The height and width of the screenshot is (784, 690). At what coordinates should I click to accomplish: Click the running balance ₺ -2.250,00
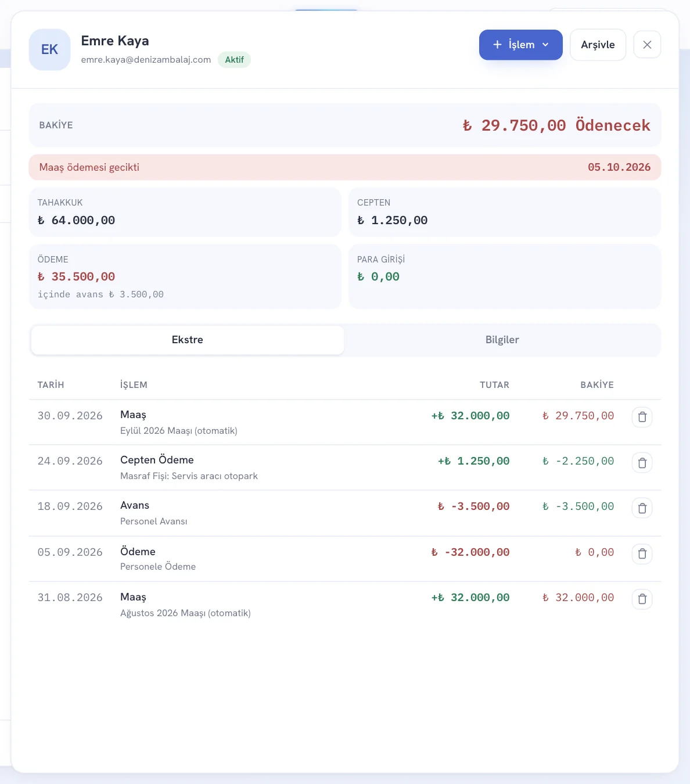coord(578,461)
